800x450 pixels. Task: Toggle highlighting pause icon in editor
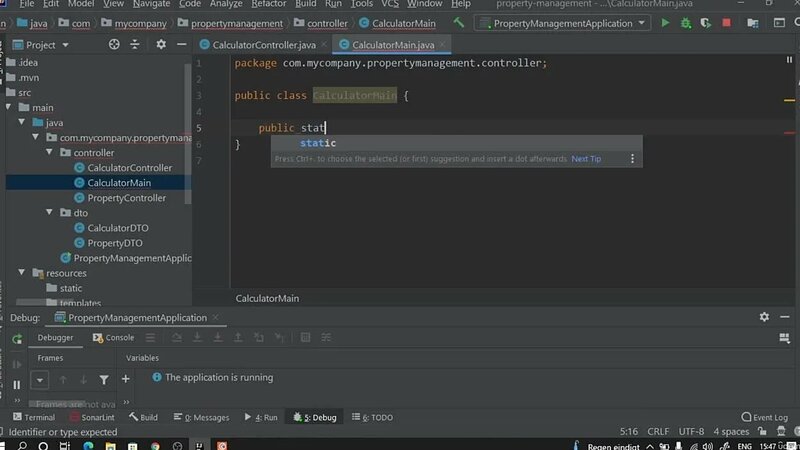pyautogui.click(x=789, y=60)
